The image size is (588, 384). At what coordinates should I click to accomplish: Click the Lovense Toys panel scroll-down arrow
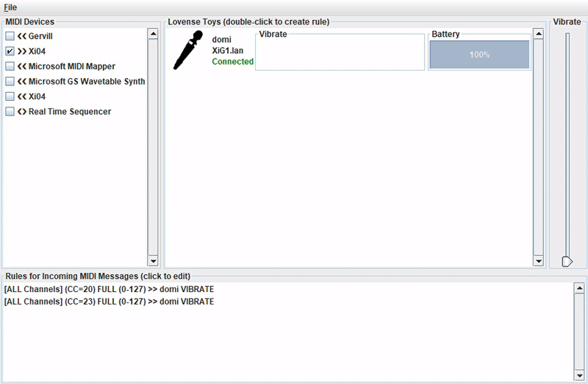tap(539, 261)
